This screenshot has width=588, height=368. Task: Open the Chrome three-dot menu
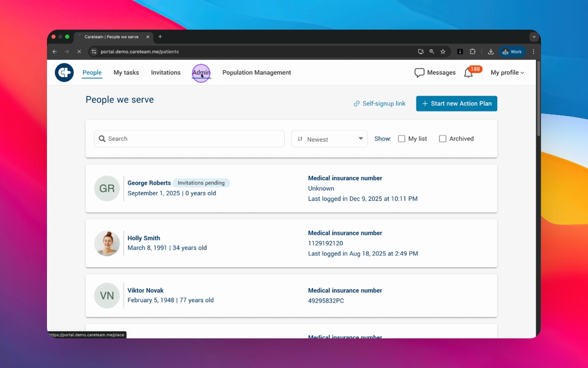[533, 52]
